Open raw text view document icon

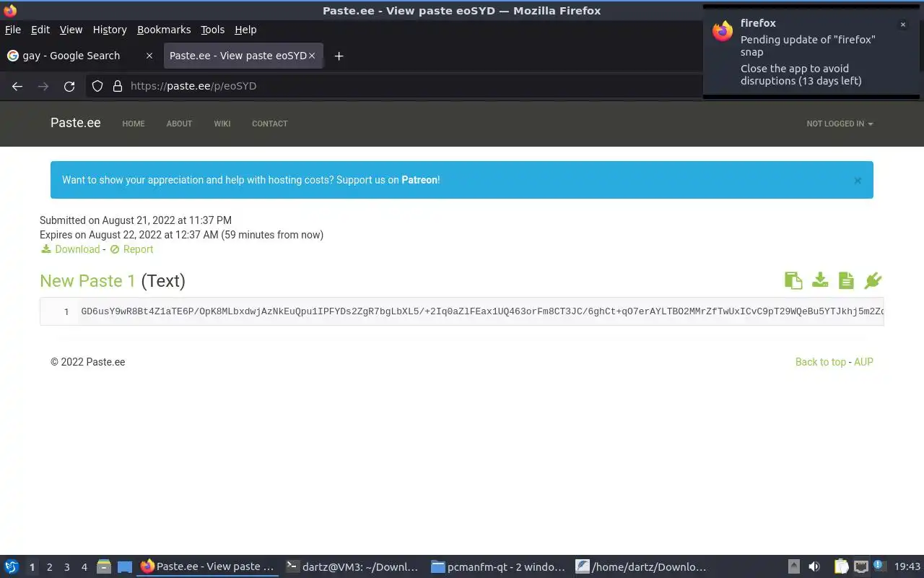(x=846, y=280)
